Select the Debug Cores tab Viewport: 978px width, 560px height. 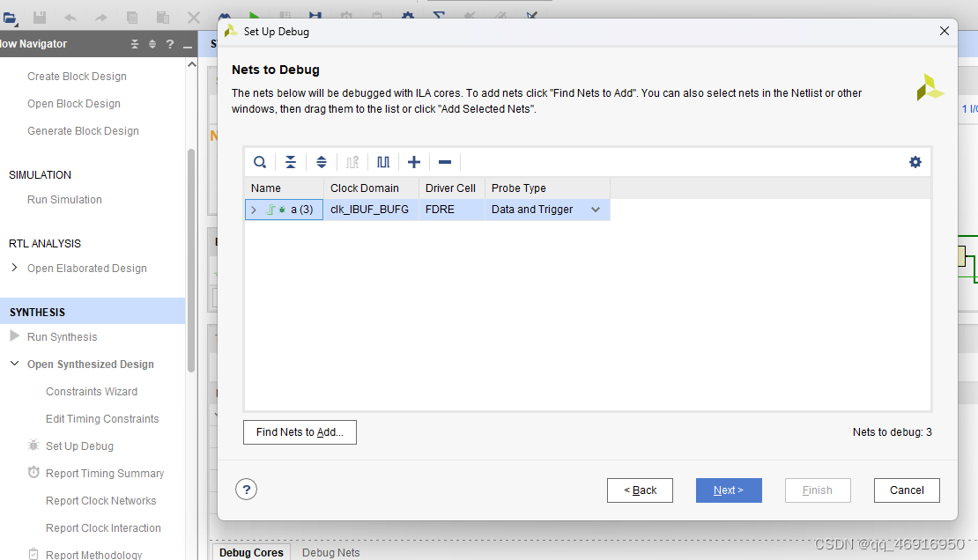251,552
